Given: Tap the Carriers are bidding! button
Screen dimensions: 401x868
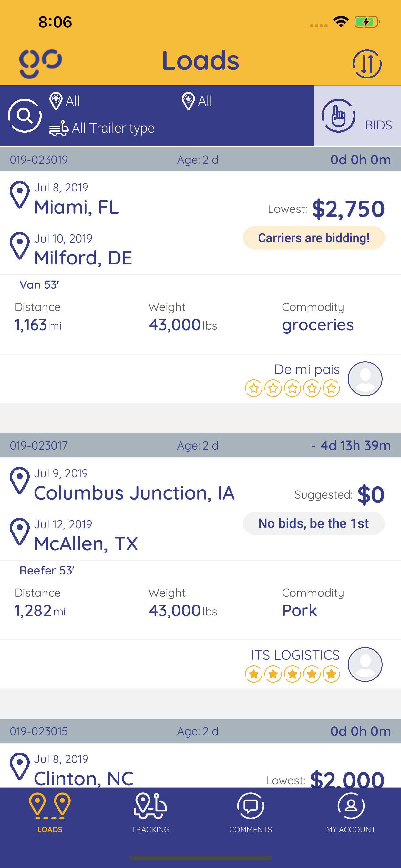Looking at the screenshot, I should click(314, 238).
